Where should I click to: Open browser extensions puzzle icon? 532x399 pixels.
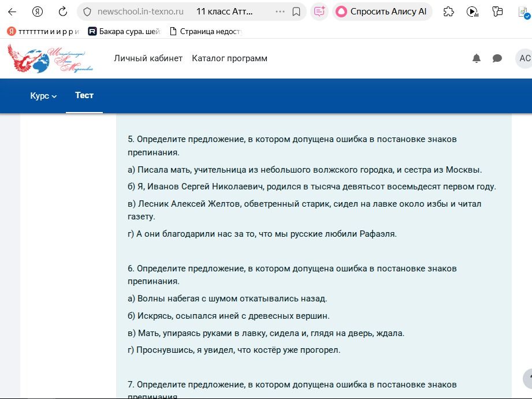449,12
